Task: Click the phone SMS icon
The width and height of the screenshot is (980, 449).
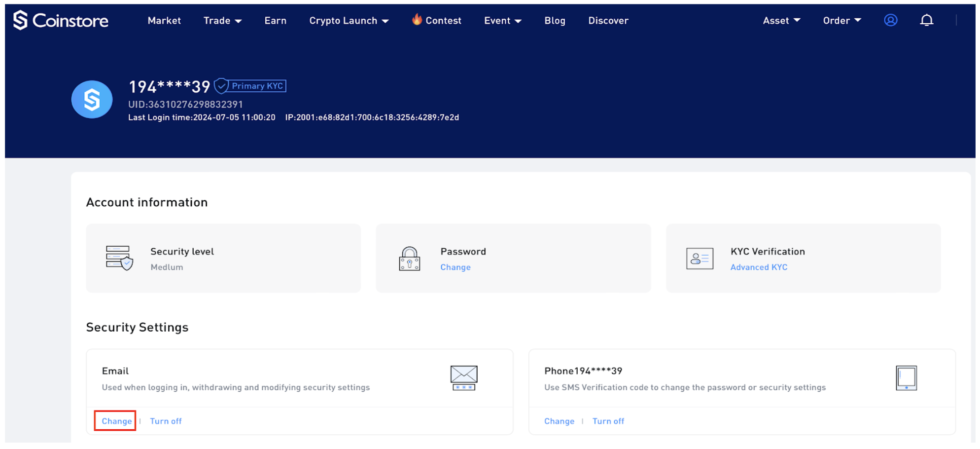Action: (907, 377)
